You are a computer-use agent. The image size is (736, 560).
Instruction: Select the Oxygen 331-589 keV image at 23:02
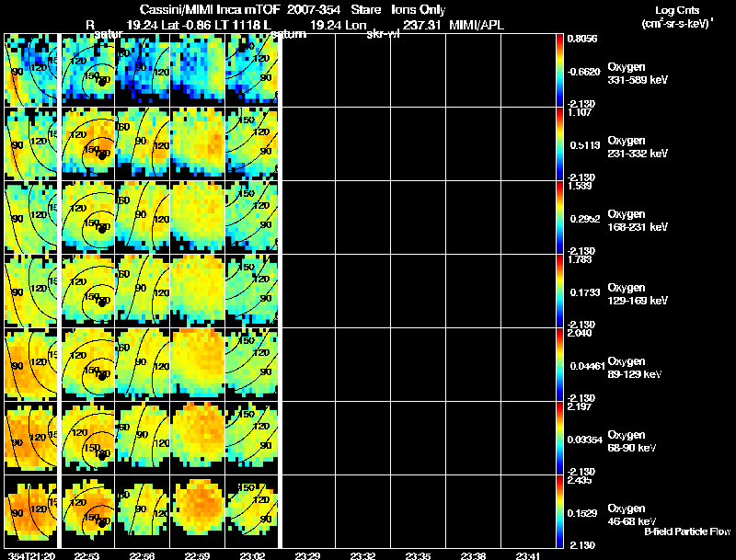[x=252, y=70]
